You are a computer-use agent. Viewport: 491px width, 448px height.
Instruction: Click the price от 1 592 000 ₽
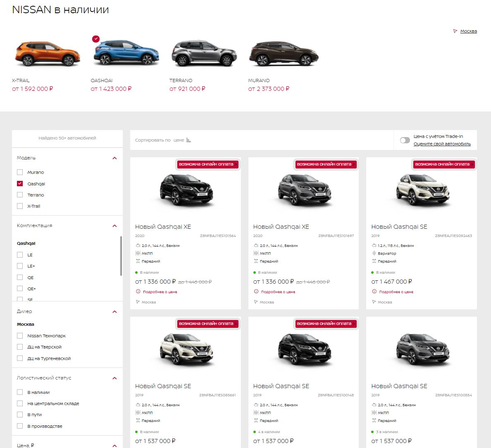[x=33, y=89]
